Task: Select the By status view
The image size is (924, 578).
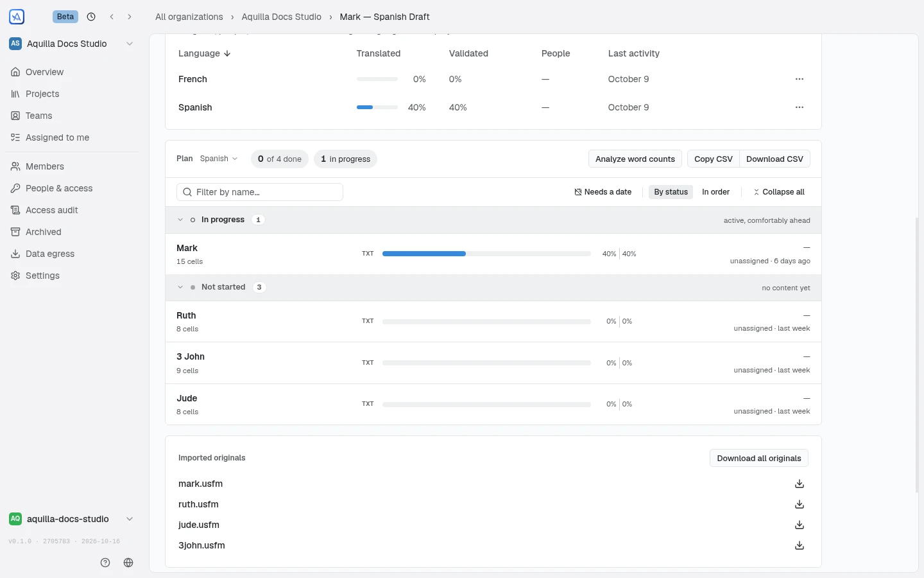Action: [x=671, y=192]
